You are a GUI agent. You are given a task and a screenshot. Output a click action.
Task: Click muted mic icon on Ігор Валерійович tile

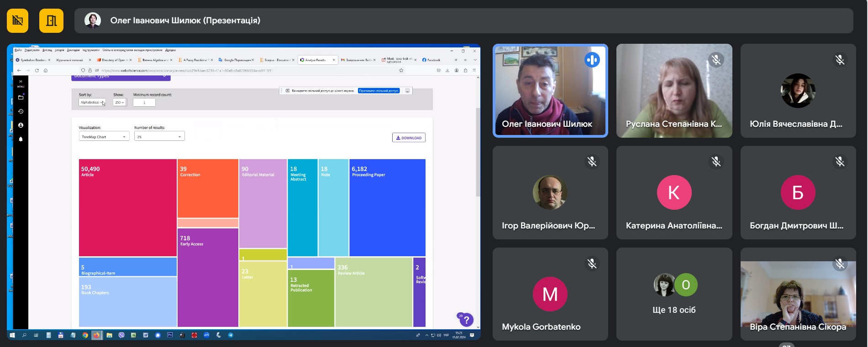pos(592,161)
